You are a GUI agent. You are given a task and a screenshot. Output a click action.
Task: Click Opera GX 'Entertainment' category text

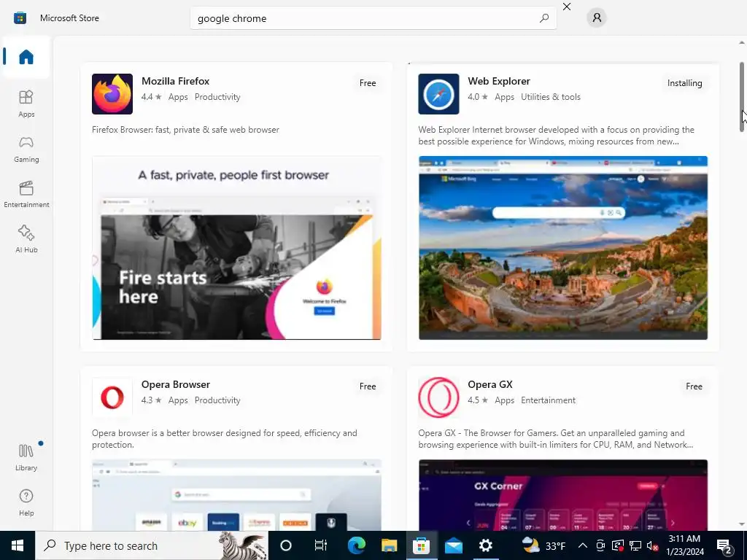549,400
